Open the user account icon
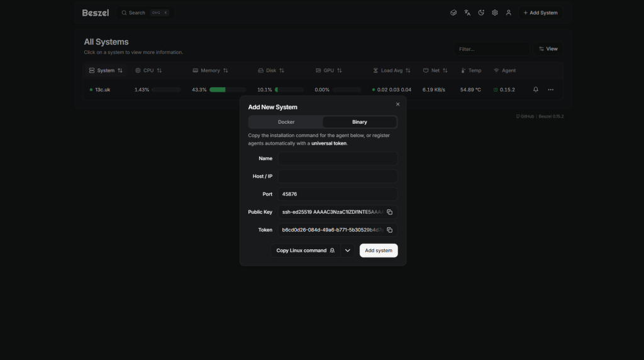Viewport: 644px width, 360px height. tap(509, 13)
